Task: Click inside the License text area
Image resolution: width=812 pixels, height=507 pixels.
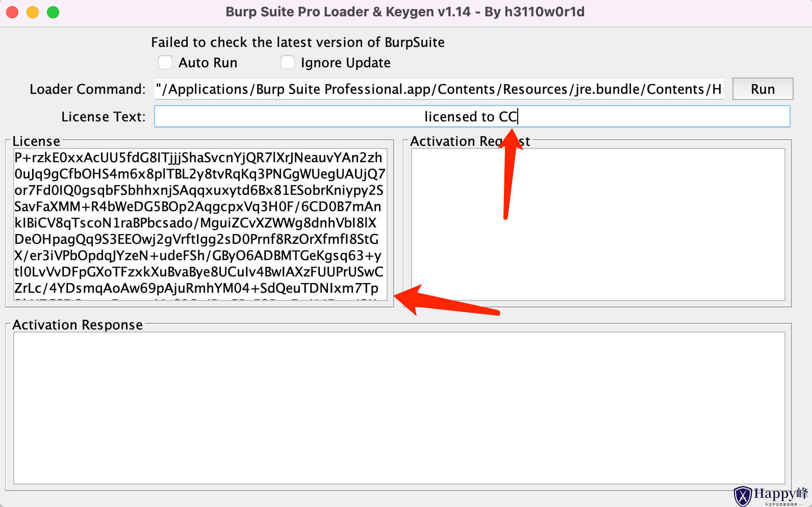Action: click(200, 224)
